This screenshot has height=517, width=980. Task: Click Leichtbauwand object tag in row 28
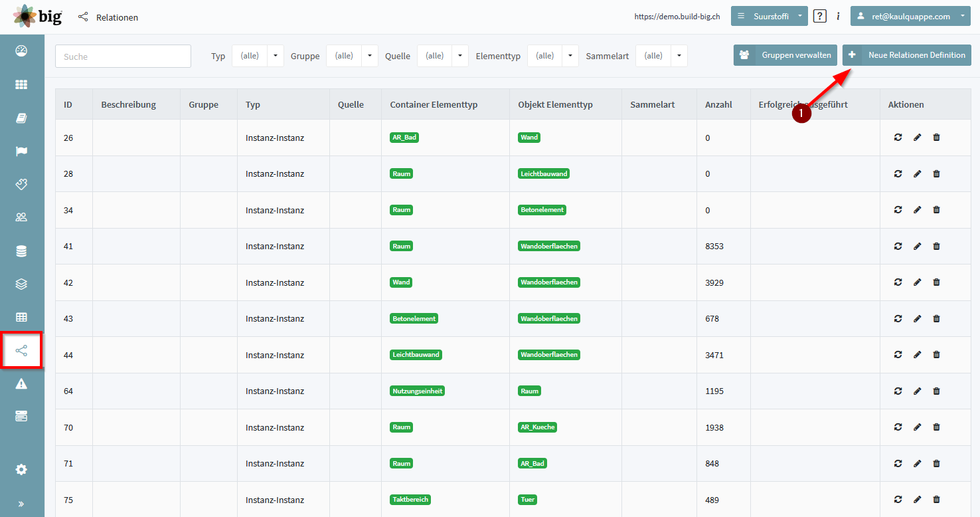click(544, 173)
